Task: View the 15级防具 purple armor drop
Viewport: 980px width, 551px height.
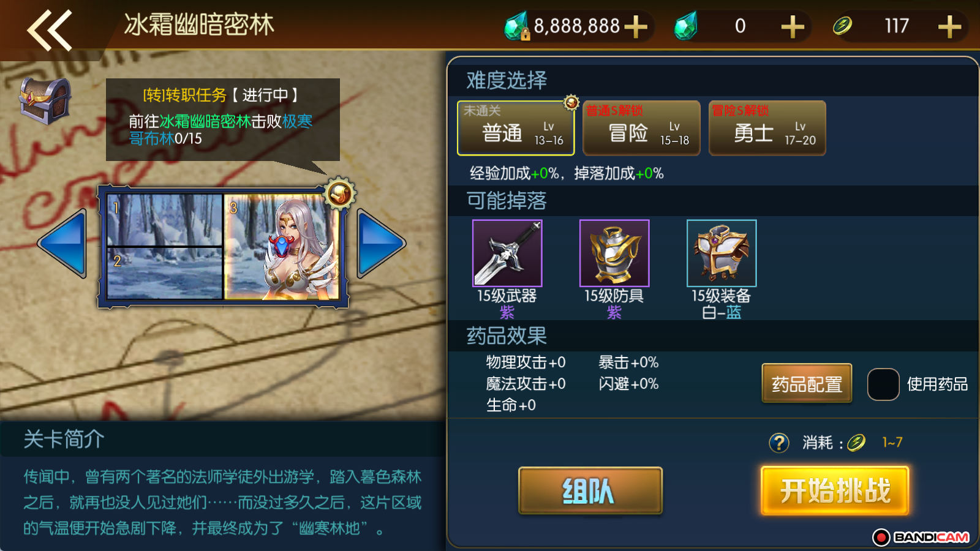Action: pos(614,253)
